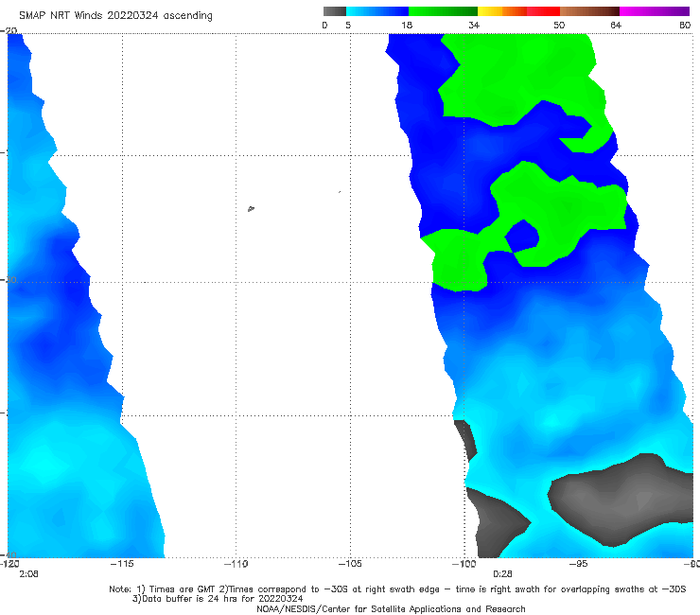
Task: Click the credit 'NOAA/NESDIS/Center for Satellite Applications and Research'
Action: click(x=391, y=608)
